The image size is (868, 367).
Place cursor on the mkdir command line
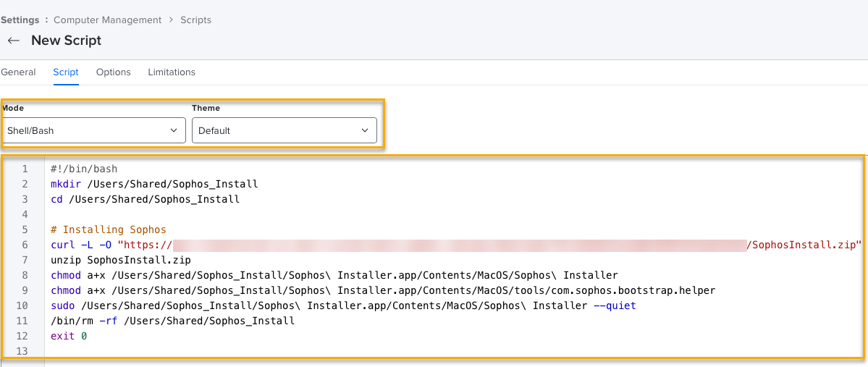coord(153,184)
